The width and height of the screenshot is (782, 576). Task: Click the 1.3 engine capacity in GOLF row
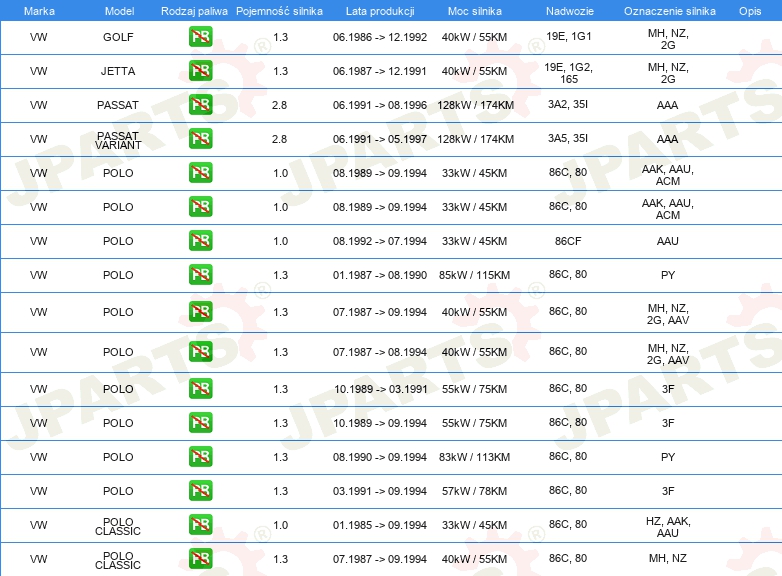coord(280,37)
